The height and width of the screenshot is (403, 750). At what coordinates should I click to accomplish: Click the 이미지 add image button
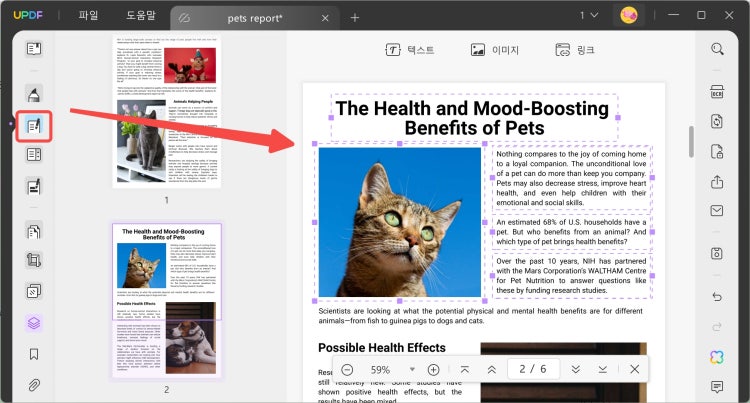tap(495, 50)
